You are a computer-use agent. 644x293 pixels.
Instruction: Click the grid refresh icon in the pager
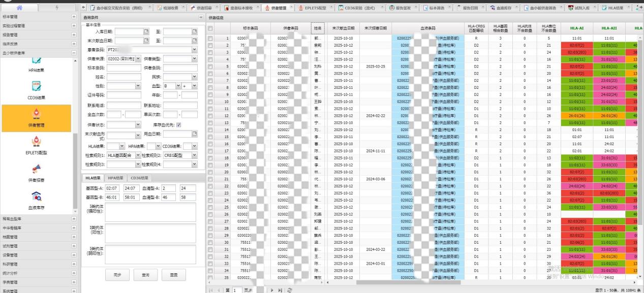[290, 289]
